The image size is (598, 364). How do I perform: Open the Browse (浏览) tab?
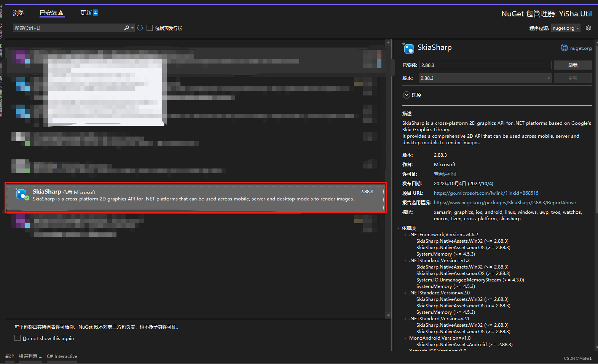(19, 13)
